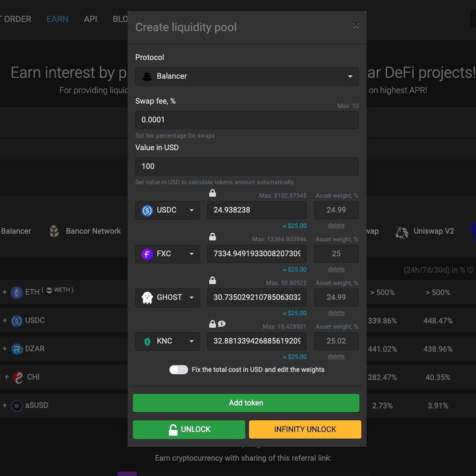Click the green KNC token icon
476x476 pixels.
[147, 342]
